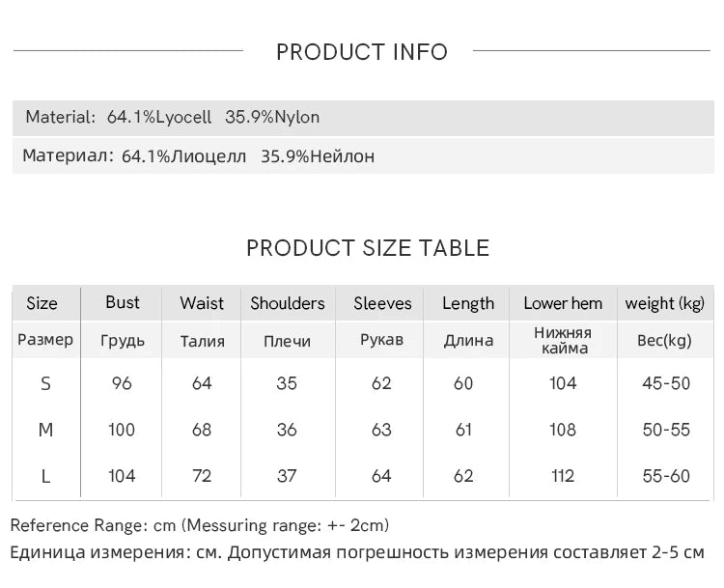Select the Size column header
The image size is (724, 588).
tap(42, 303)
